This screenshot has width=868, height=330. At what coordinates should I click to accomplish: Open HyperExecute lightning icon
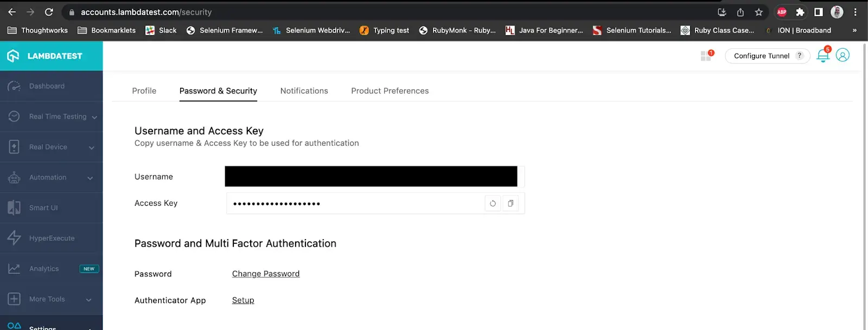(14, 238)
